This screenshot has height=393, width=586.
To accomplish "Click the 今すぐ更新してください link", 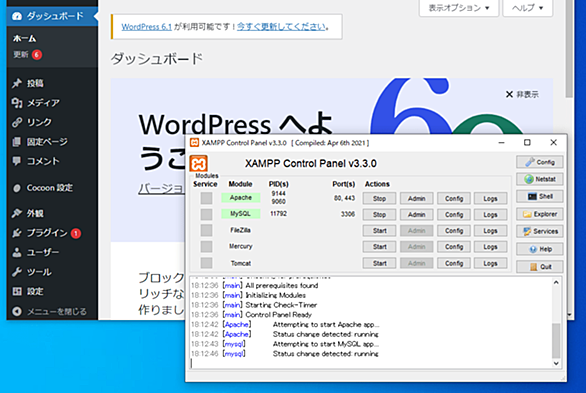I will (x=281, y=27).
